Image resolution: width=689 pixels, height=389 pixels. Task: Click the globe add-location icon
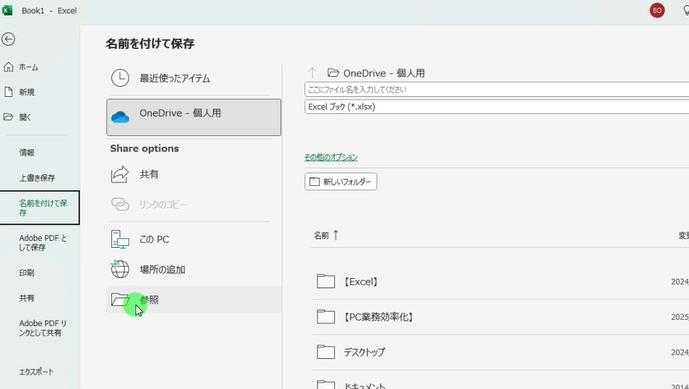point(120,269)
